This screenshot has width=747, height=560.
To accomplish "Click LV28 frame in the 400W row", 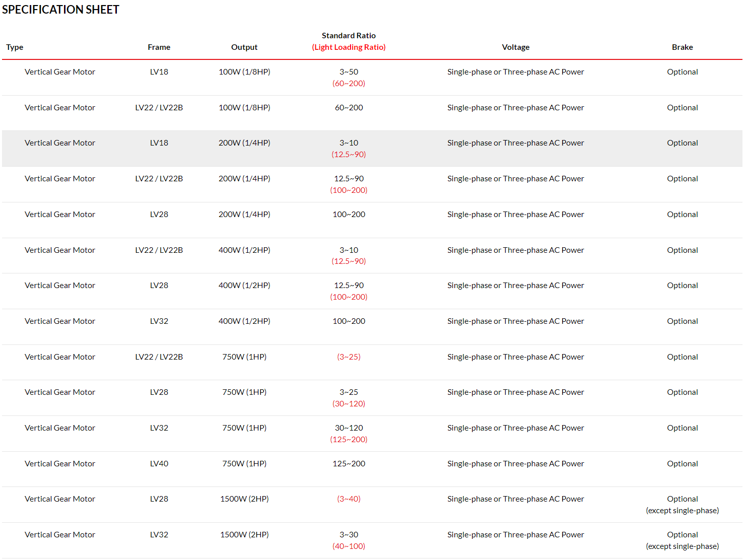I will pyautogui.click(x=159, y=286).
